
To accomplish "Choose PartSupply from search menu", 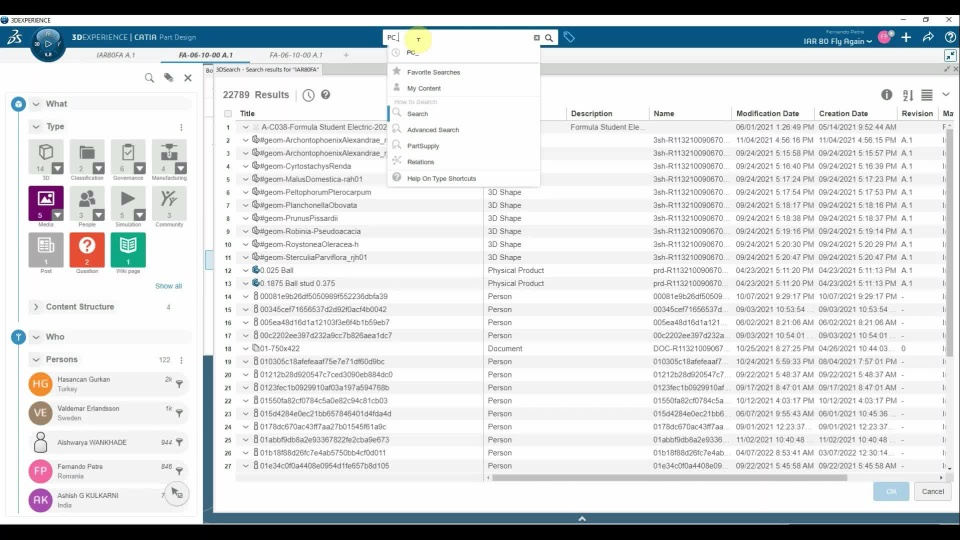I will tap(423, 146).
